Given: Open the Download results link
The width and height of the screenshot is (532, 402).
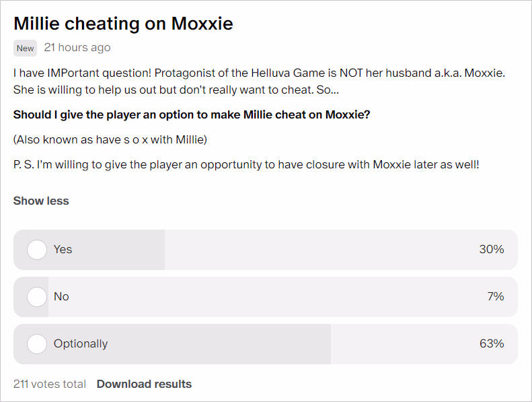Looking at the screenshot, I should coord(144,384).
